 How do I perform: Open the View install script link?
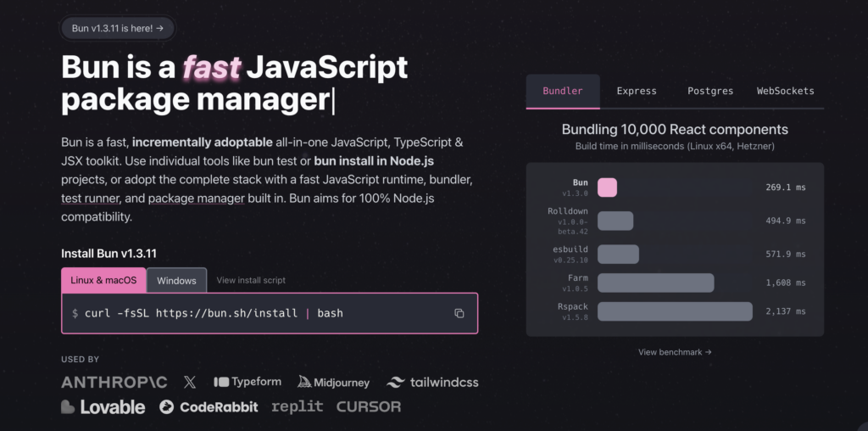251,280
